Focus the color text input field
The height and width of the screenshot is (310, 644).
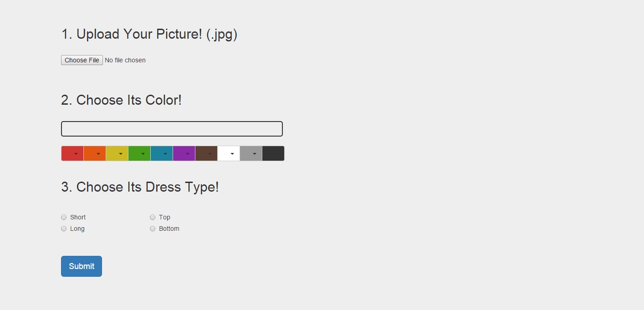[172, 129]
